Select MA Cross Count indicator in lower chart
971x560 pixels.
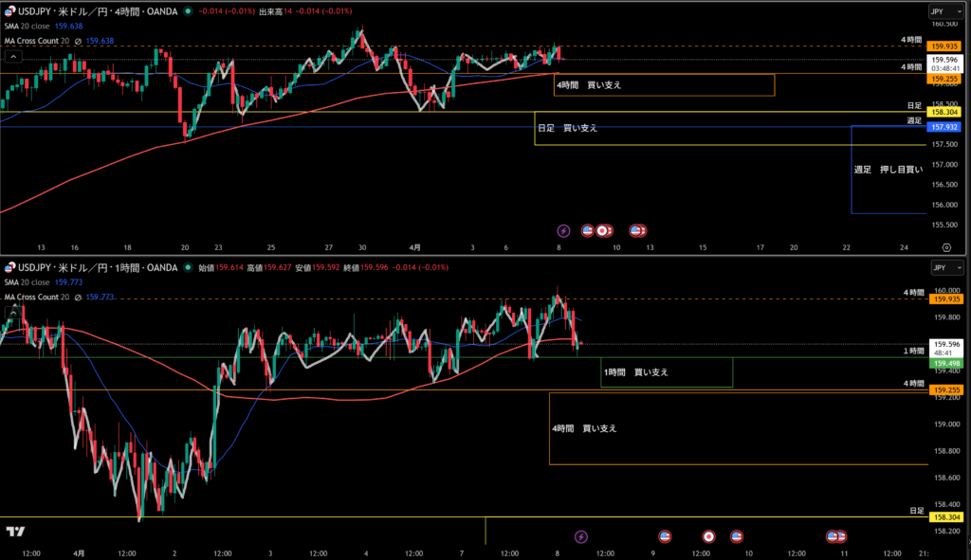(36, 297)
